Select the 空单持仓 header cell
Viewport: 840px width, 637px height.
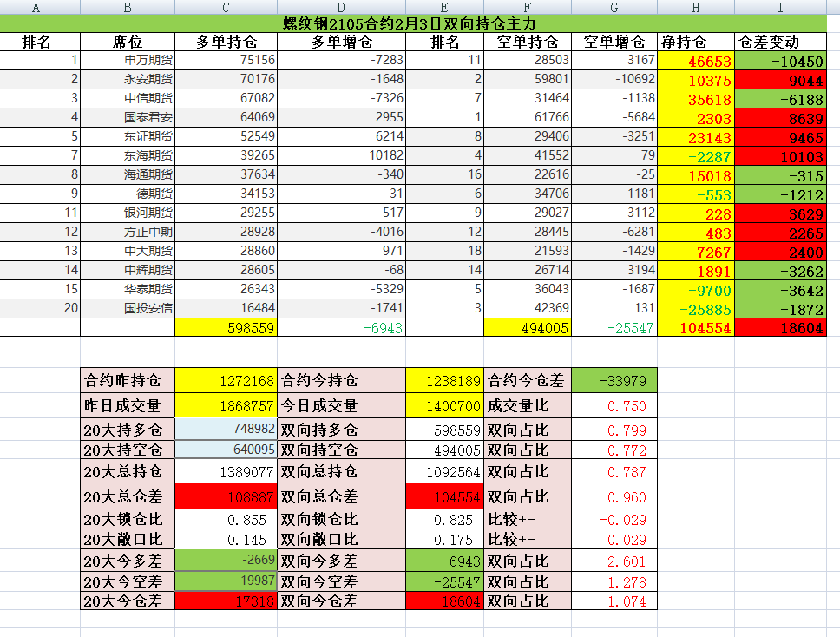pyautogui.click(x=528, y=42)
